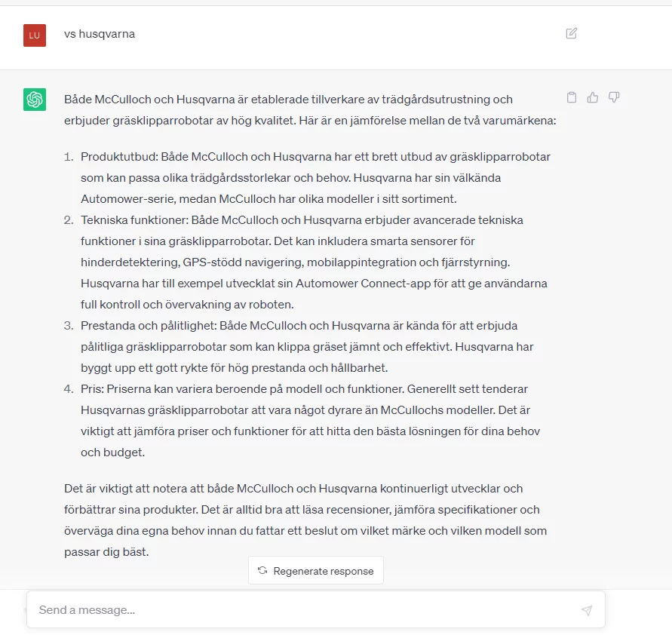Copy the response with the clipboard icon
Image resolution: width=672 pixels, height=635 pixels.
point(572,97)
